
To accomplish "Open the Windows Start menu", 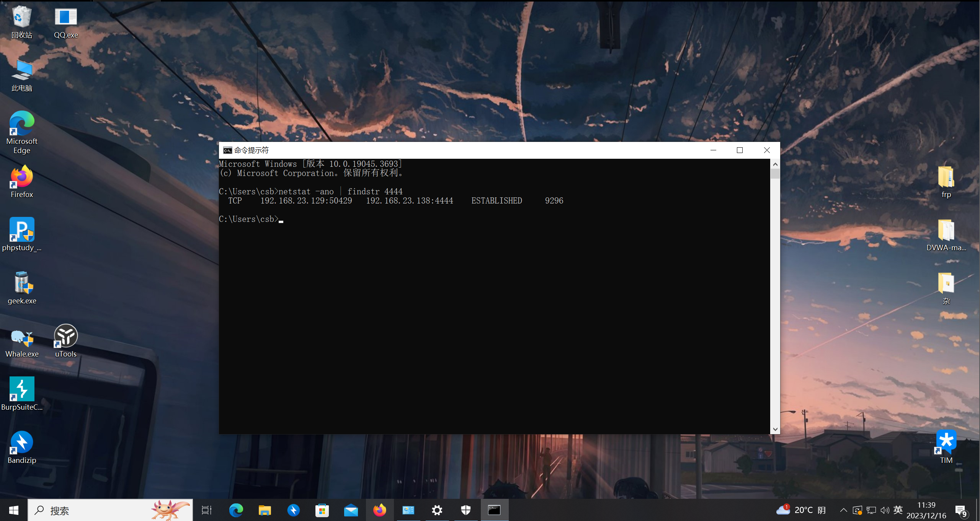I will click(x=14, y=510).
